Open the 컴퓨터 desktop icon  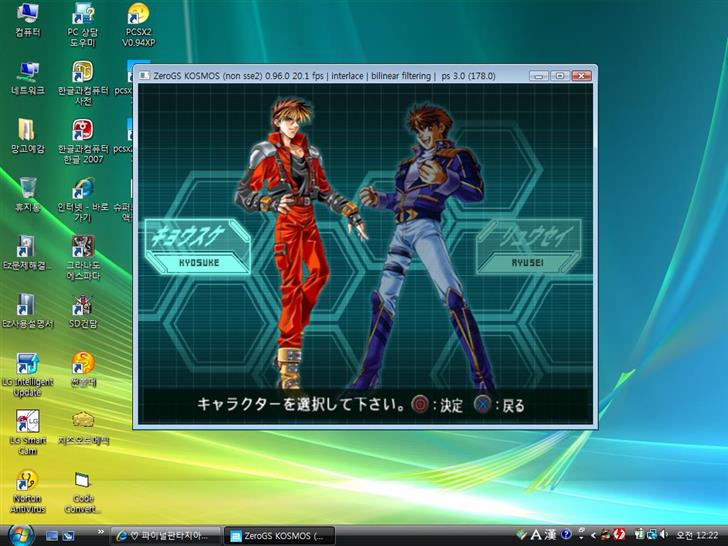point(28,20)
